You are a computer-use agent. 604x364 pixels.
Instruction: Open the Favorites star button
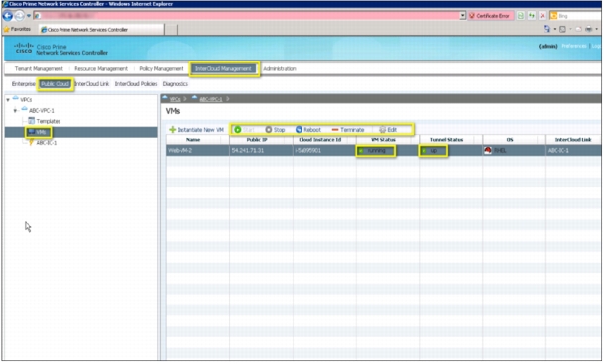(x=17, y=29)
